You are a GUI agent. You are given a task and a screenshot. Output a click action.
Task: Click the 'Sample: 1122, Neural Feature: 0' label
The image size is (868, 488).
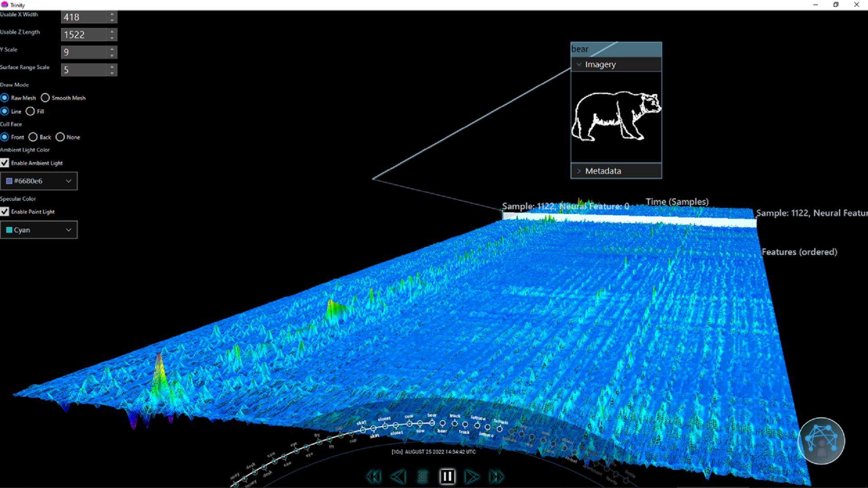click(566, 206)
